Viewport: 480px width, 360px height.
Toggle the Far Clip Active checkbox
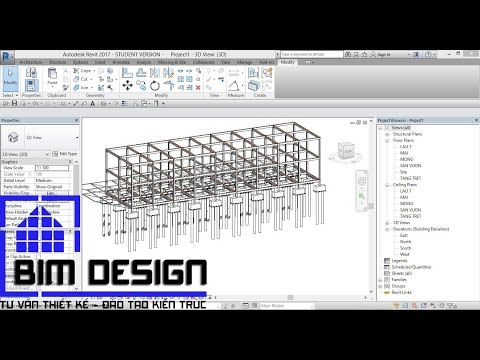click(x=38, y=256)
